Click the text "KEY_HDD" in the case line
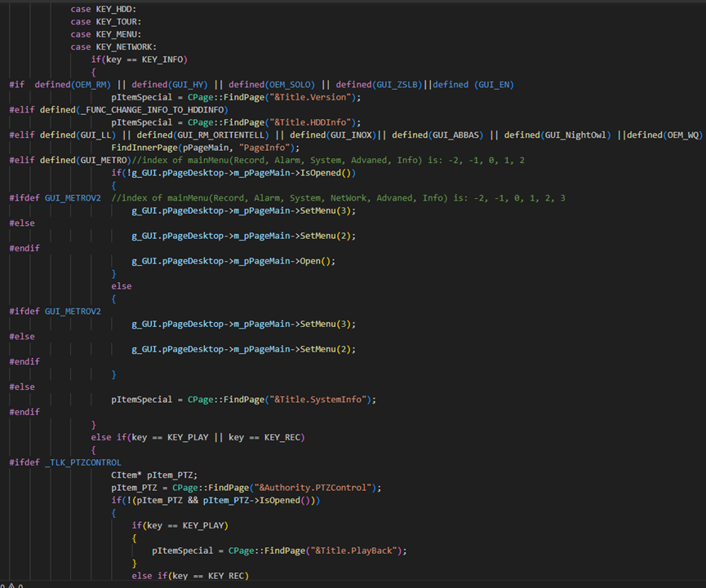 coord(114,9)
